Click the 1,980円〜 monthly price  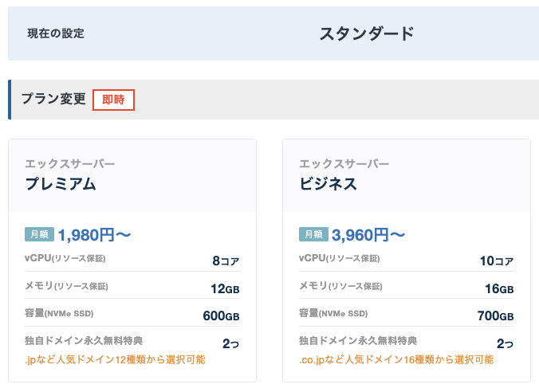[94, 234]
